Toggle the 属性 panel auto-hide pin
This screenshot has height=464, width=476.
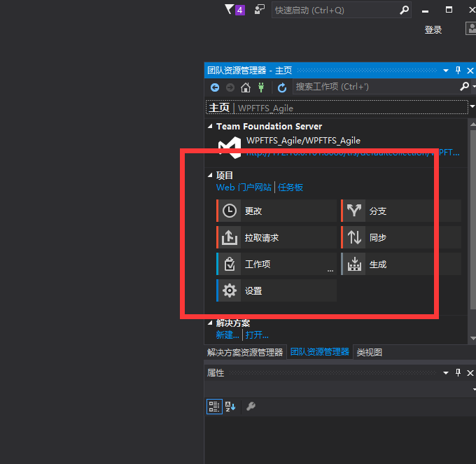click(x=458, y=372)
